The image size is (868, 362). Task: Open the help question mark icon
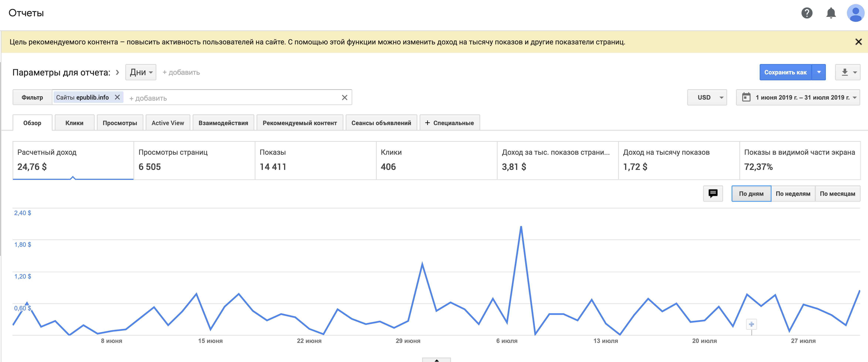807,13
